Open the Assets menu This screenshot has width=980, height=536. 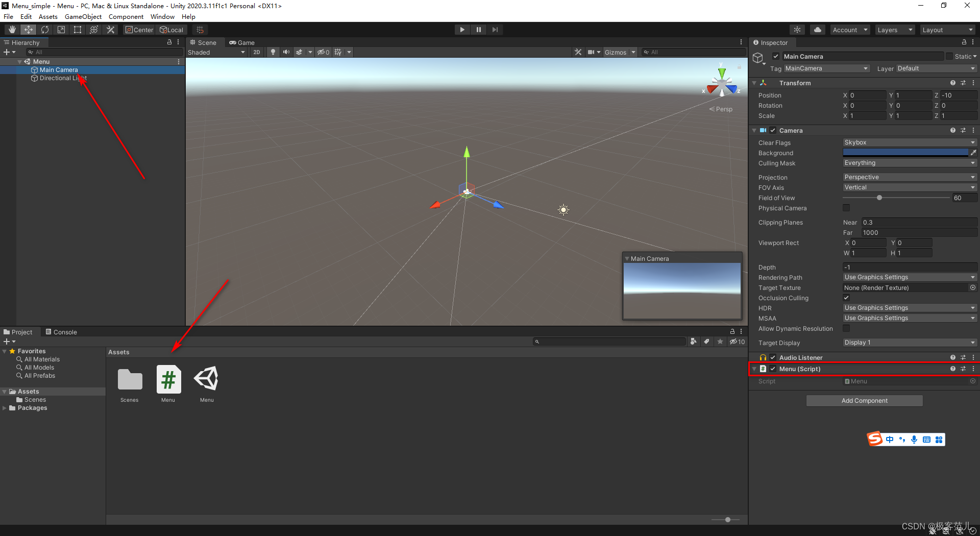pos(48,17)
